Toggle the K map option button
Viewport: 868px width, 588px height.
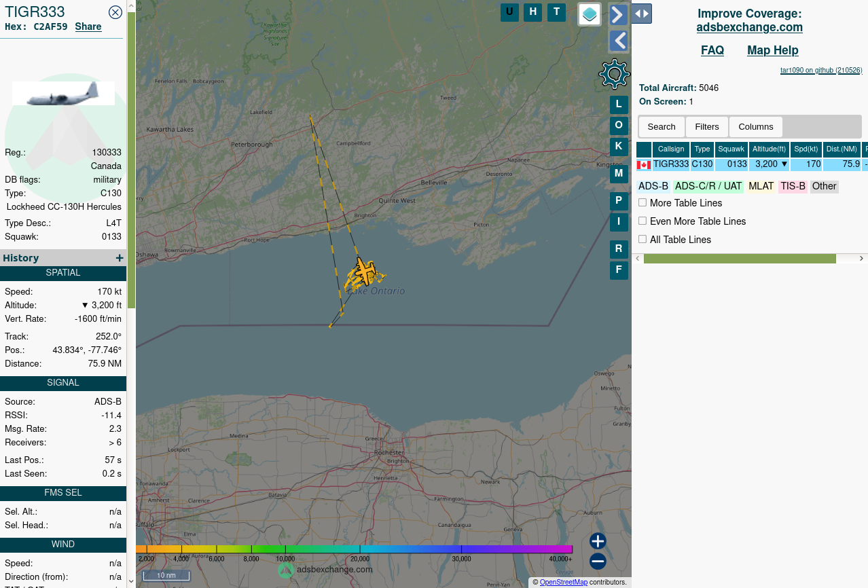click(619, 146)
